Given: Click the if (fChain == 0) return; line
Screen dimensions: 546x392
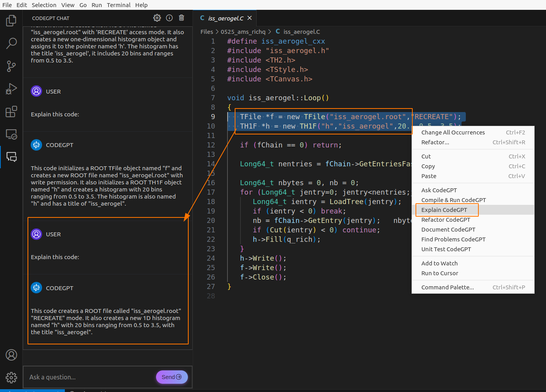Looking at the screenshot, I should pos(291,145).
